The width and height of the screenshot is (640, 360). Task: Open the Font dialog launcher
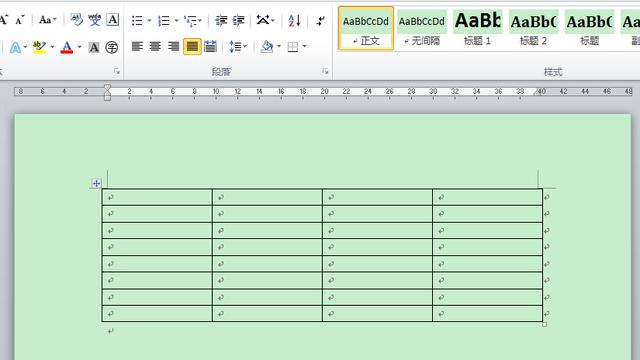[x=117, y=71]
